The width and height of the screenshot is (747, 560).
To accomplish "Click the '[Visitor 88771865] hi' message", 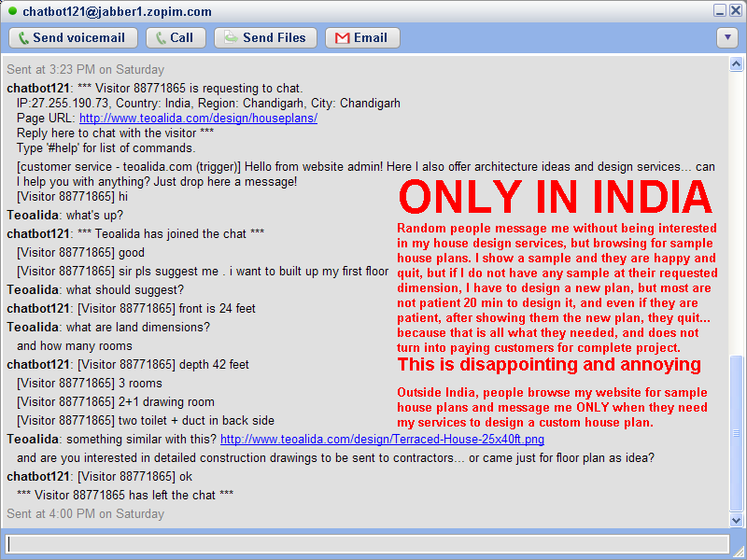I will [72, 197].
